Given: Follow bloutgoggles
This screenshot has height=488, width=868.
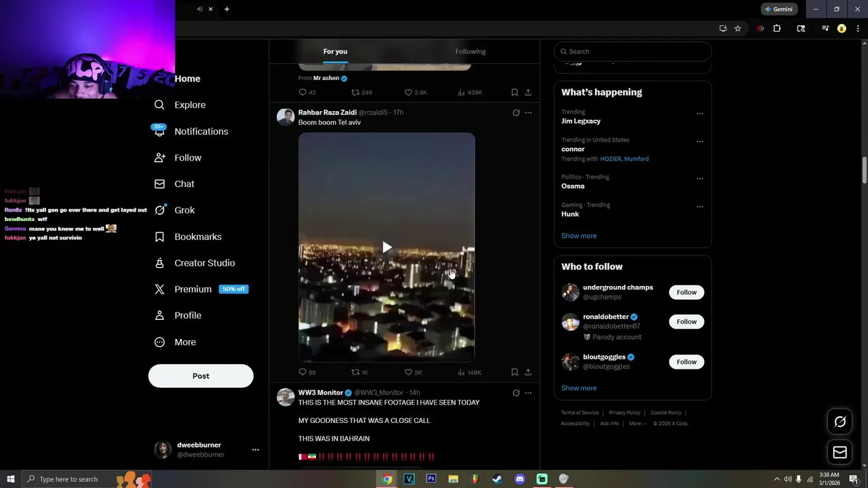Looking at the screenshot, I should point(686,362).
